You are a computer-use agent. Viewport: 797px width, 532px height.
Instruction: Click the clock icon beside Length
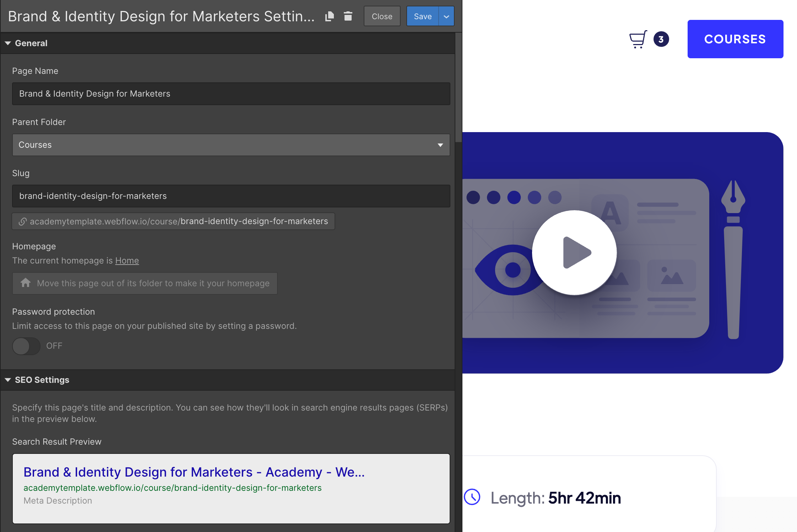click(x=473, y=498)
